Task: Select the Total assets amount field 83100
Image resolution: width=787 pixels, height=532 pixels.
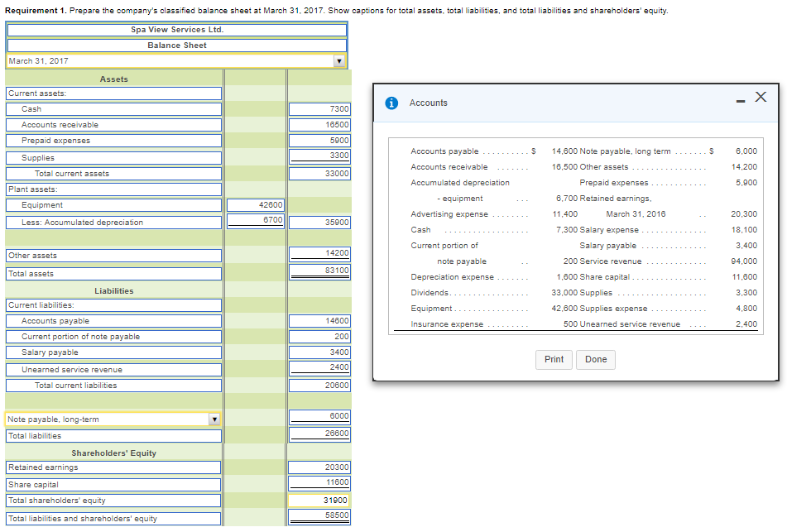Action: point(319,271)
